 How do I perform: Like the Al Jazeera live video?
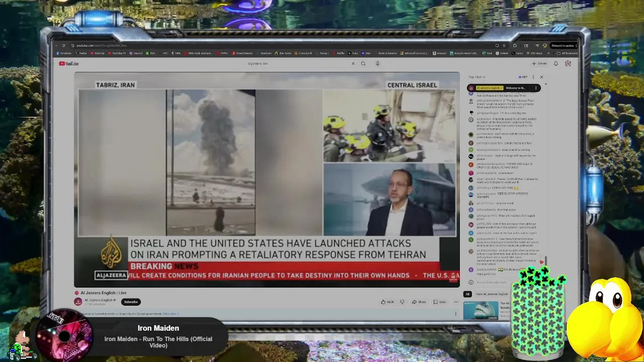click(387, 302)
